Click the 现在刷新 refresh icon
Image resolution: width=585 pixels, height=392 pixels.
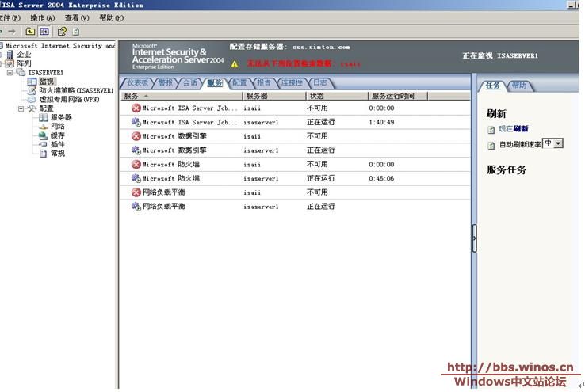pyautogui.click(x=491, y=129)
